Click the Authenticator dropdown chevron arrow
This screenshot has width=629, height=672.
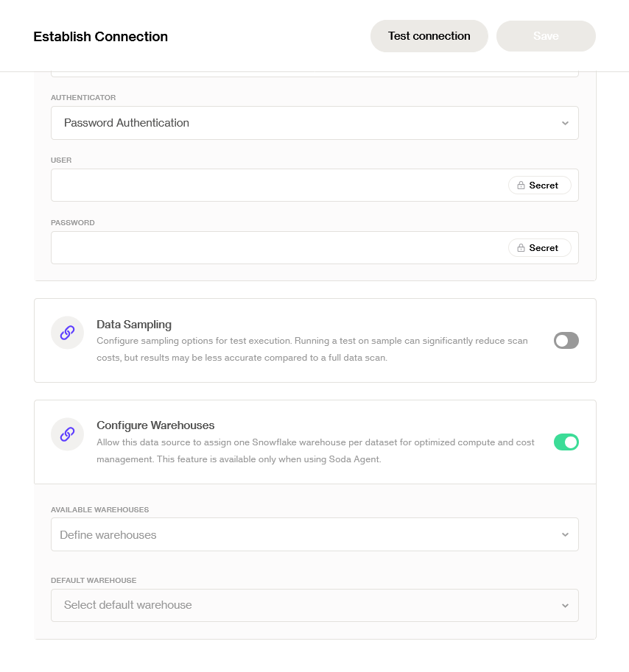565,123
